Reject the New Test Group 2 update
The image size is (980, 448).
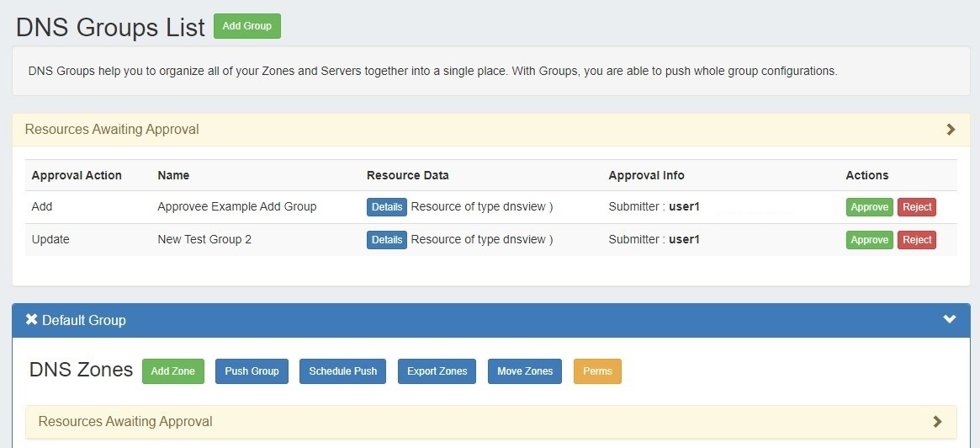click(x=917, y=240)
